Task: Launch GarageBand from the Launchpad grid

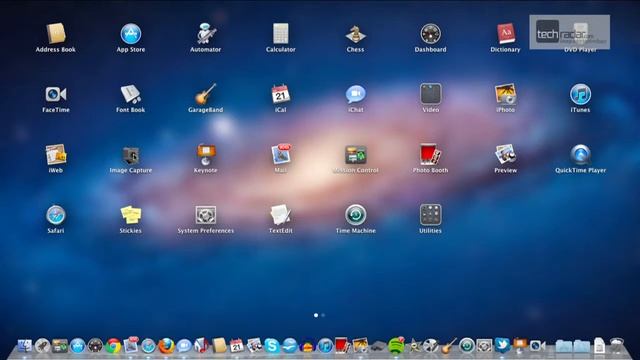Action: 205,94
